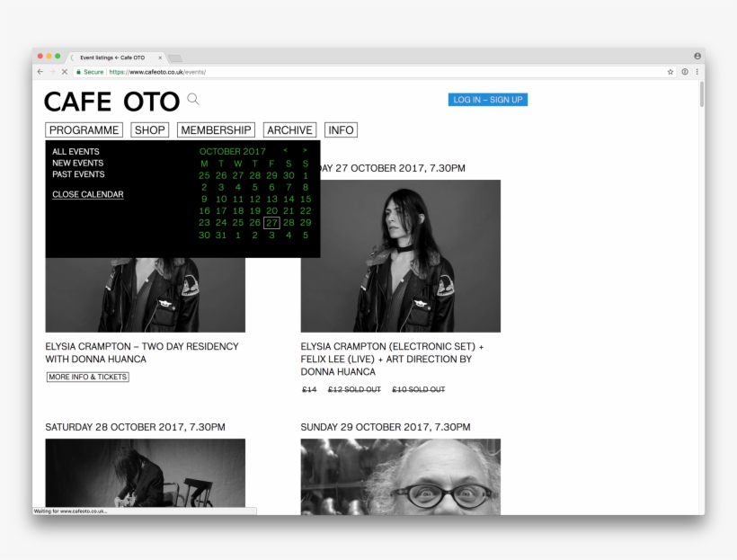The width and height of the screenshot is (737, 560).
Task: Select date 9 in the calendar
Action: click(204, 199)
